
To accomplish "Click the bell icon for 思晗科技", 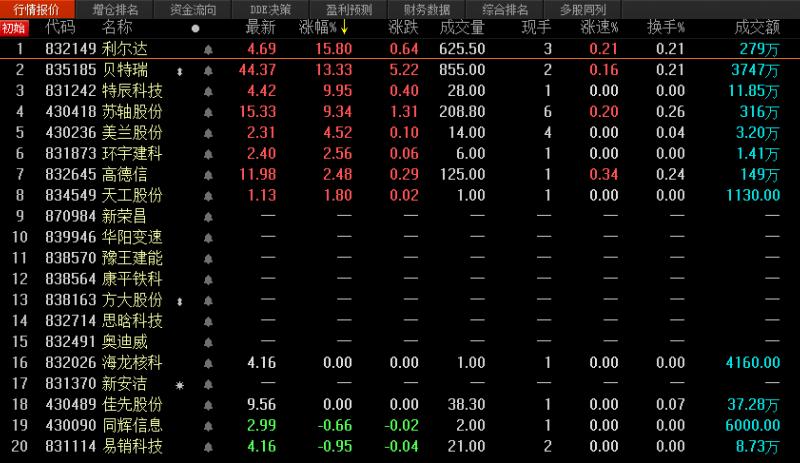I will tap(208, 322).
